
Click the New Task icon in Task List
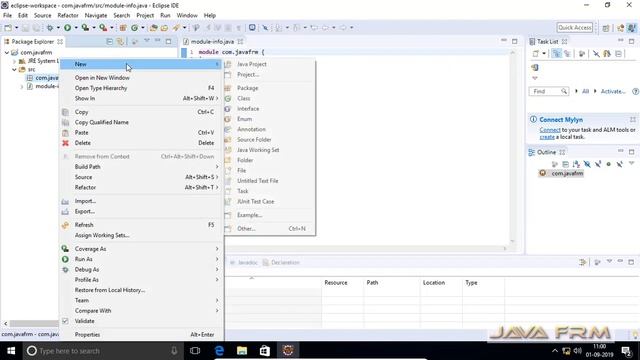pyautogui.click(x=536, y=53)
